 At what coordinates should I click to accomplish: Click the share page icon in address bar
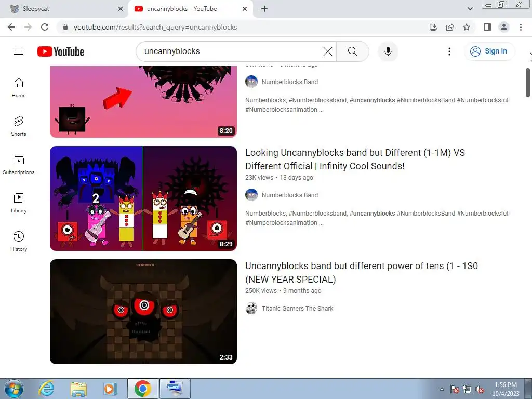click(450, 27)
